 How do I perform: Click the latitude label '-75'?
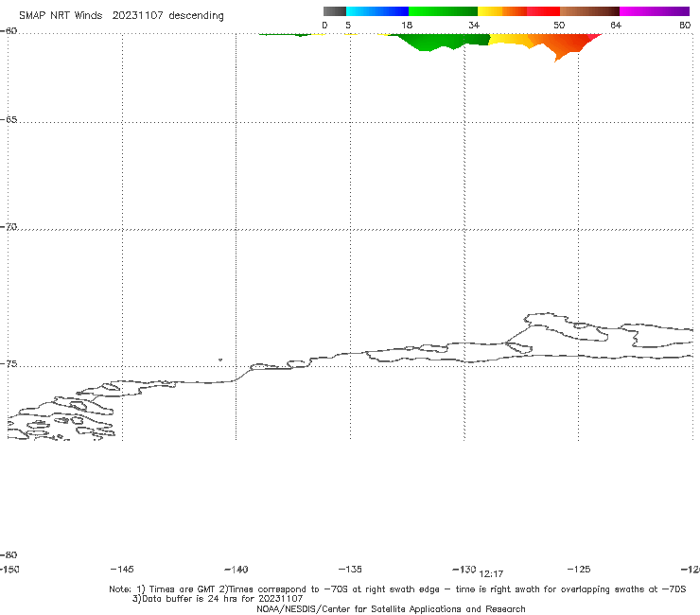pos(9,364)
